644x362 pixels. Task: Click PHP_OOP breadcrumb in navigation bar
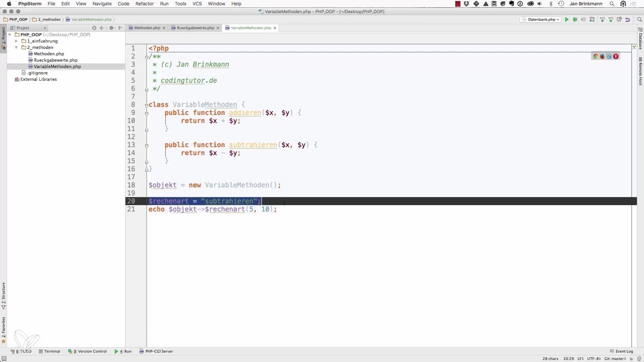point(15,19)
